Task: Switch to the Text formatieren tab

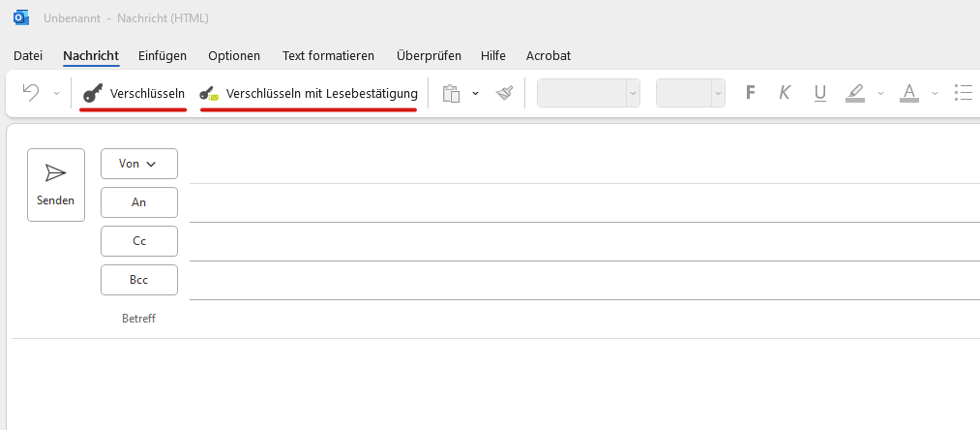Action: (x=328, y=55)
